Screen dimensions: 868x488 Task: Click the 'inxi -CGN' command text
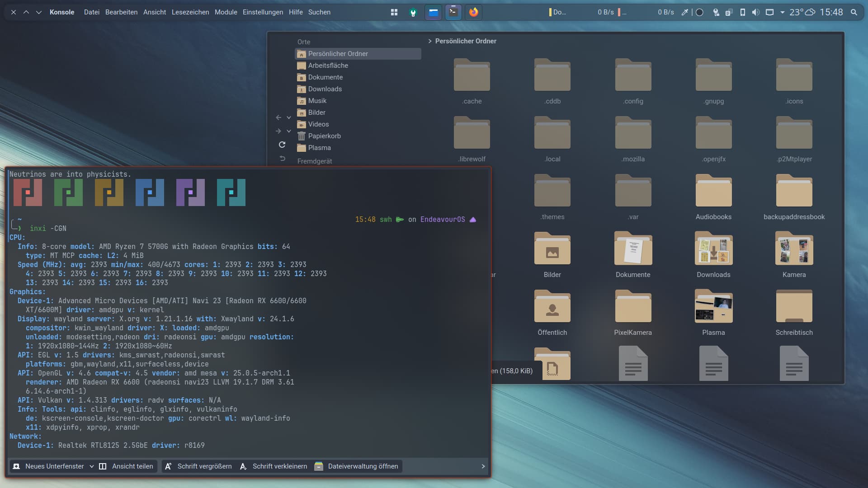[x=48, y=229]
